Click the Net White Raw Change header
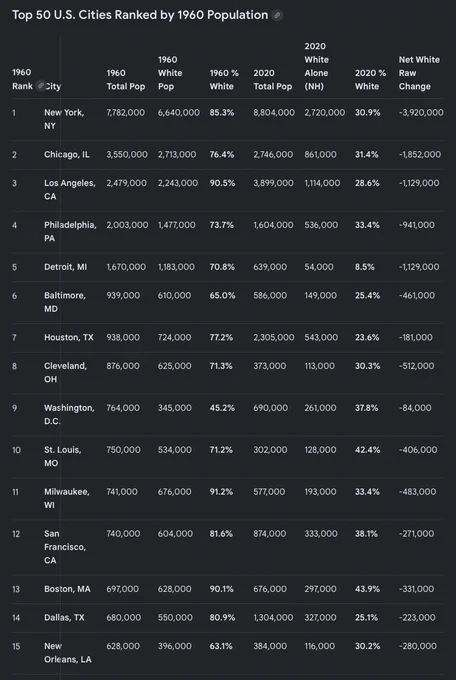Image resolution: width=456 pixels, height=680 pixels. pyautogui.click(x=419, y=73)
